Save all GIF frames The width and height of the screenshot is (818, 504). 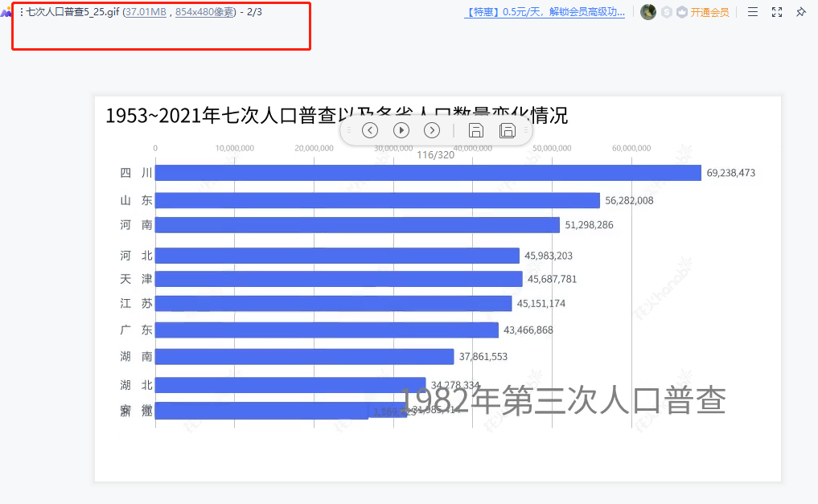click(x=507, y=130)
